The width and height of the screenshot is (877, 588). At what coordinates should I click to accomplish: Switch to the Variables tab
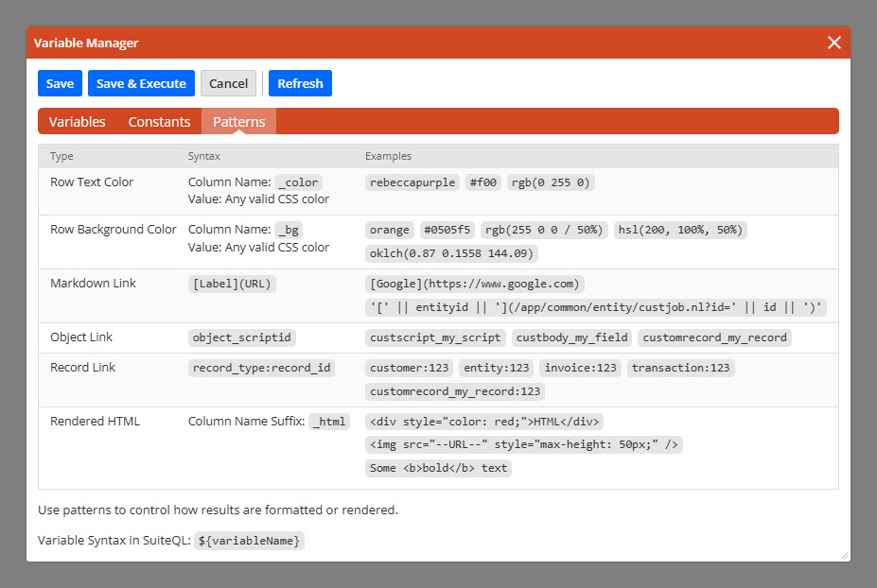pyautogui.click(x=77, y=121)
